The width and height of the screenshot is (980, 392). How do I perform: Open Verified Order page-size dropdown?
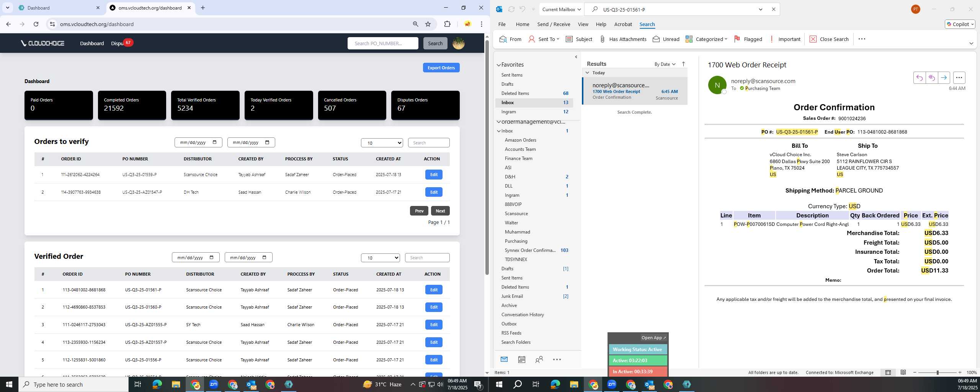(x=381, y=258)
